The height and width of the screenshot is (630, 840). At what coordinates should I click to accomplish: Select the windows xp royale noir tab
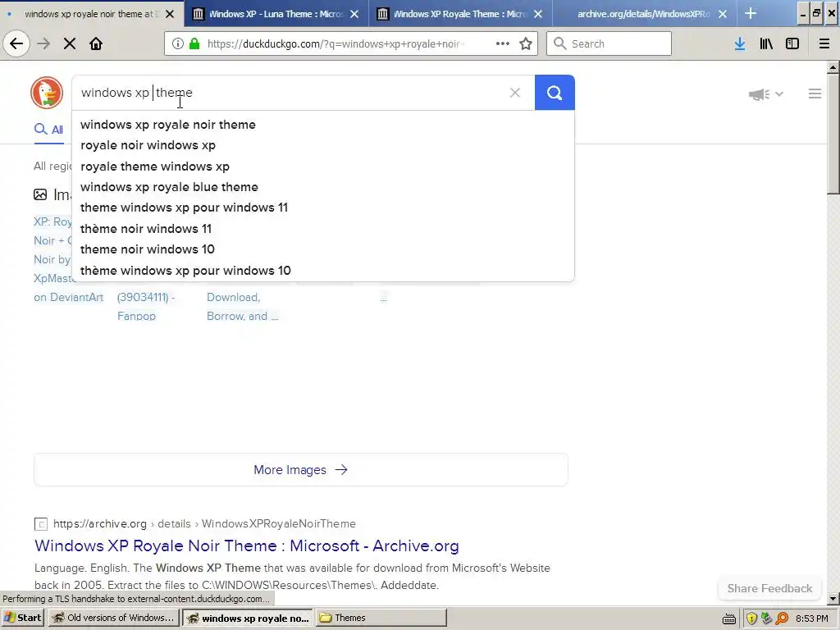tap(92, 14)
